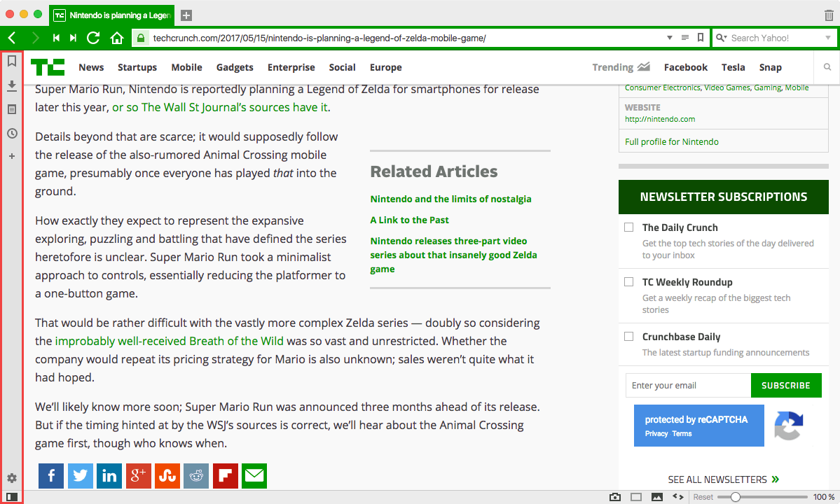Expand search field history dropdown arrow
The image size is (840, 504).
point(828,38)
